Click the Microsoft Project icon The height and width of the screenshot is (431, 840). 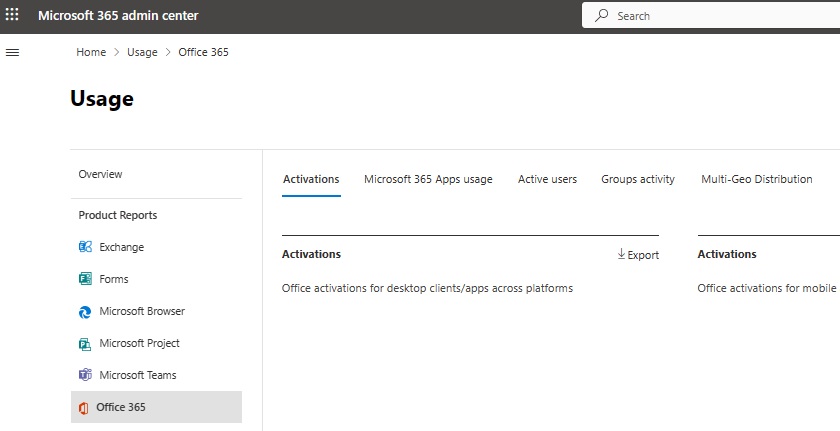click(85, 343)
